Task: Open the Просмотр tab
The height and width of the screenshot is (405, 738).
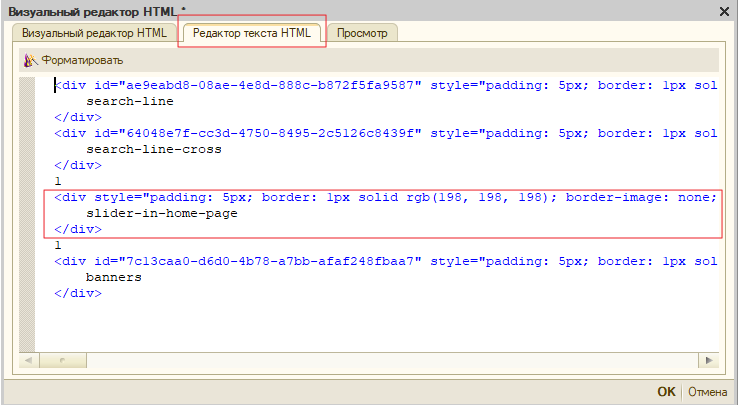Action: coord(362,33)
